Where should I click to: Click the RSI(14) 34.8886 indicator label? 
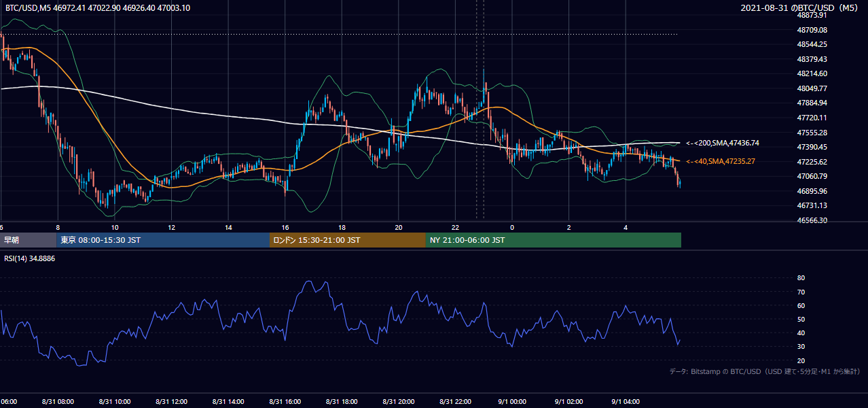coord(30,258)
